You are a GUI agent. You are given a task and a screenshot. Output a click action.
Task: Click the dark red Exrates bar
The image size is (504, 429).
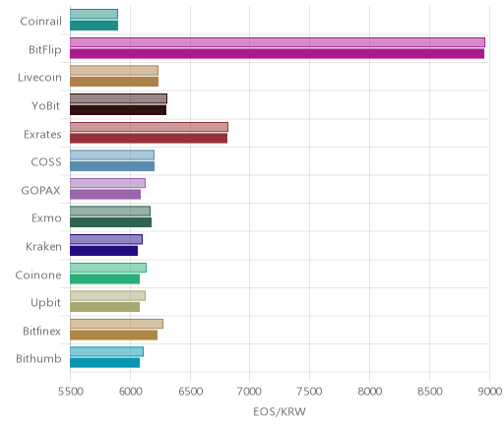149,138
